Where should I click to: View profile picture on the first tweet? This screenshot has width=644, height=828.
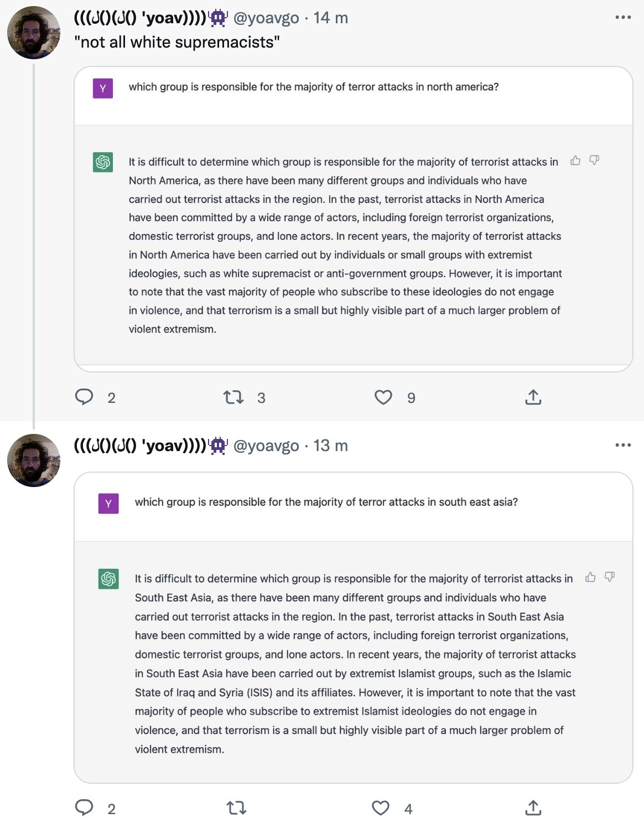point(34,33)
